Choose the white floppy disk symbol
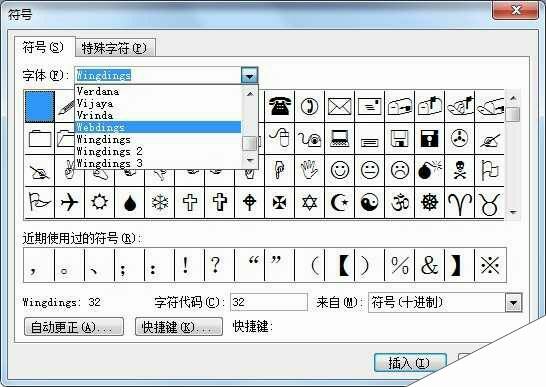 click(399, 138)
